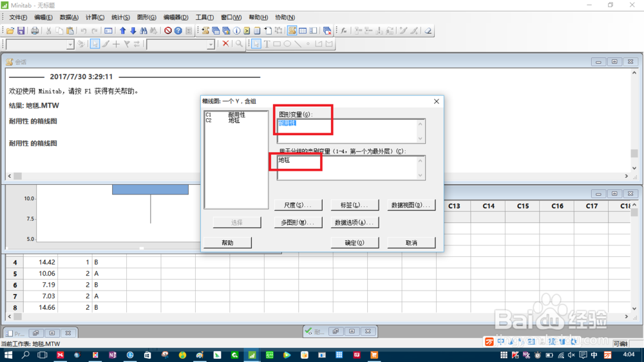Open the 数据(A) menu

pos(69,17)
